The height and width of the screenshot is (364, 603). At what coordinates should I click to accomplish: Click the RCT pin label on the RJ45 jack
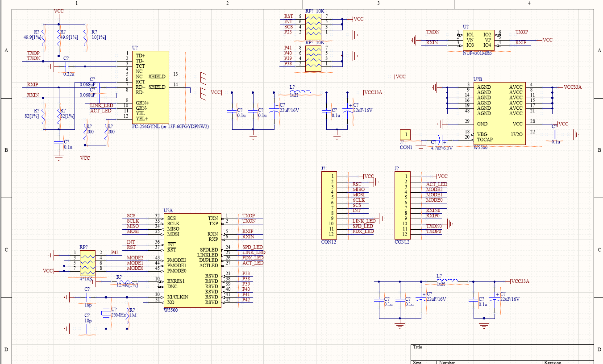[140, 82]
